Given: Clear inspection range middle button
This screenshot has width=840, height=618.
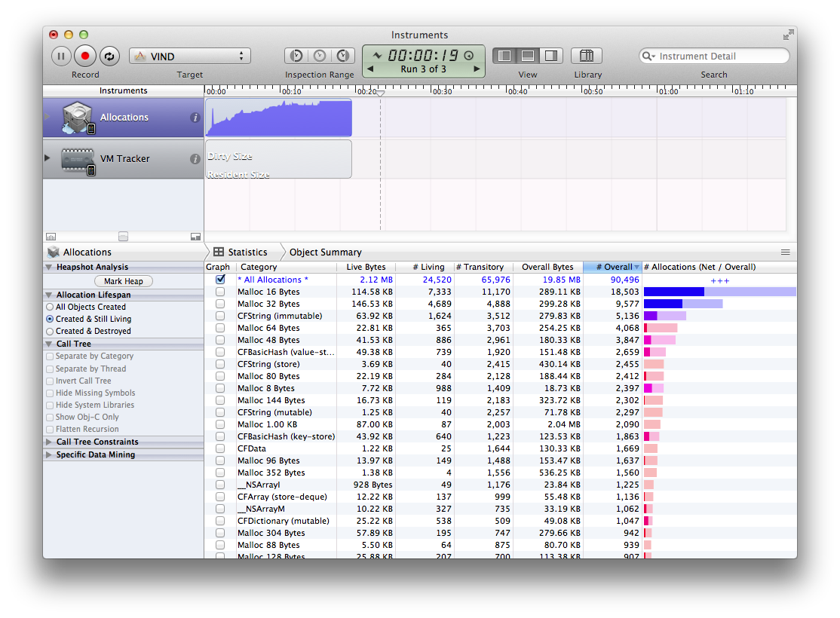Looking at the screenshot, I should [x=320, y=56].
